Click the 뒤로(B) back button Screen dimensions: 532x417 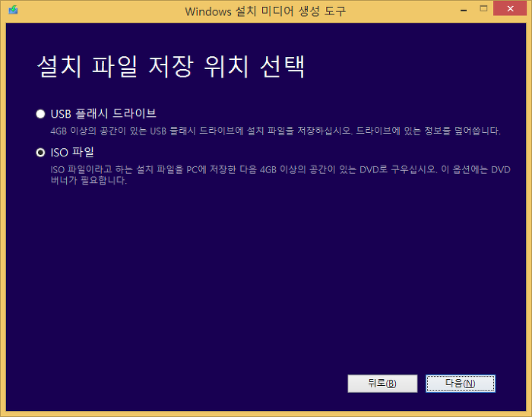coord(382,384)
